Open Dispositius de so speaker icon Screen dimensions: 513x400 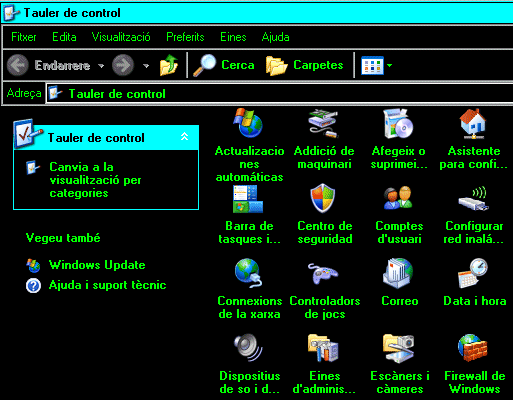coord(248,348)
